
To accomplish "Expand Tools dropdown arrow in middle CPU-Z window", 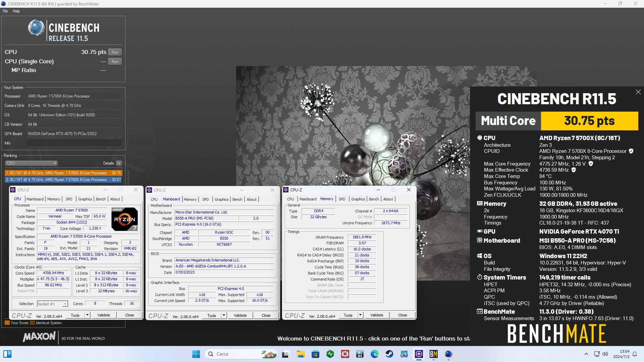I will pos(224,315).
